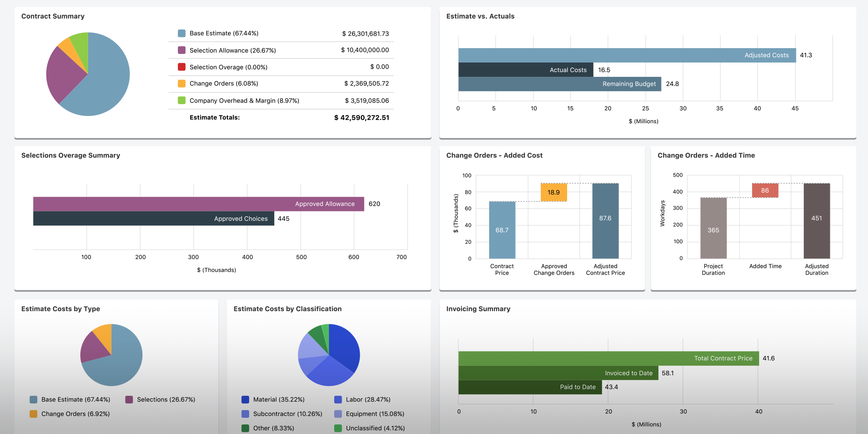Image resolution: width=868 pixels, height=434 pixels.
Task: Open the Estimate Totals amount
Action: [362, 117]
